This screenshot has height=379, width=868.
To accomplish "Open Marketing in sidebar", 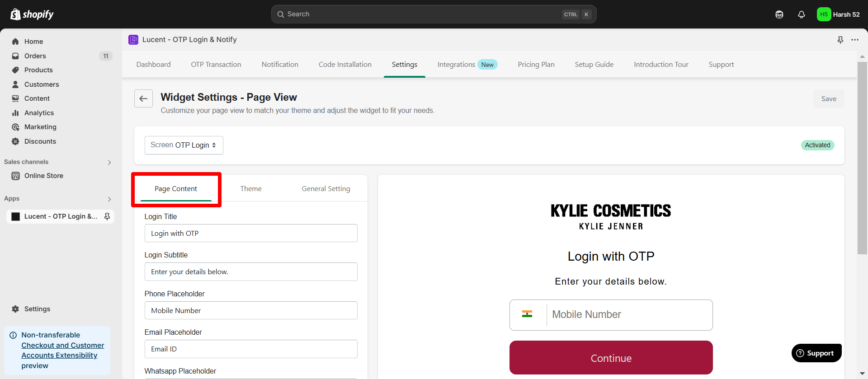I will click(40, 127).
